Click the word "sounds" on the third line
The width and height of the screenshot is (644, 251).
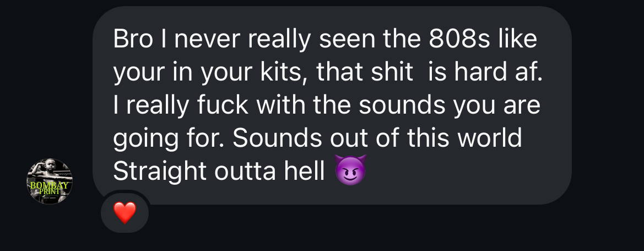[402, 105]
